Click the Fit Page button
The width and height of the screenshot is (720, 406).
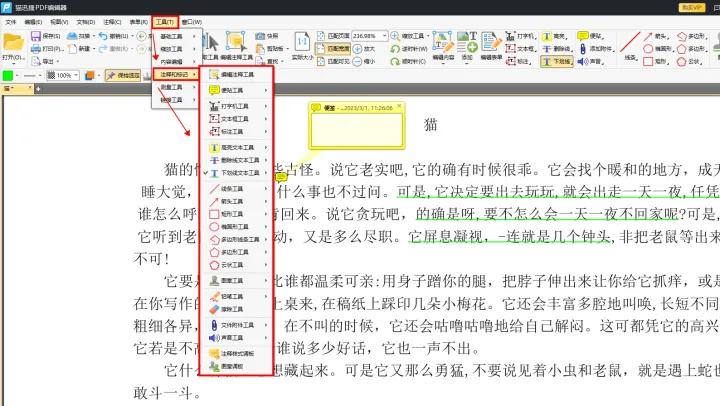tap(333, 36)
